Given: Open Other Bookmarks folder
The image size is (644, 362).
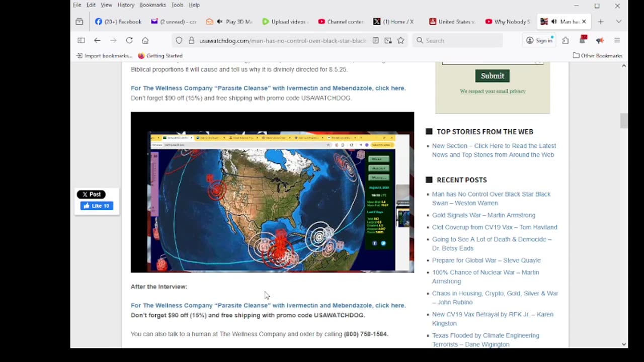Looking at the screenshot, I should 598,56.
